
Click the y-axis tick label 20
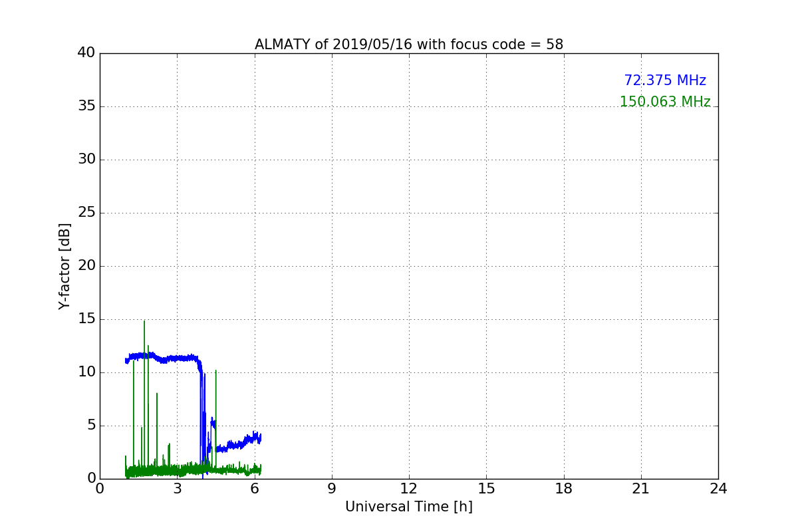tap(86, 266)
